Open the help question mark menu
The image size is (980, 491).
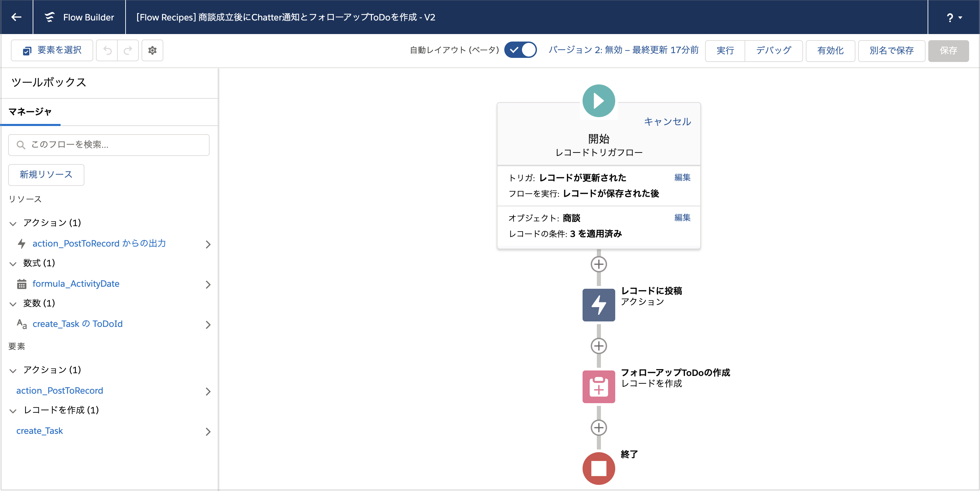tap(954, 17)
